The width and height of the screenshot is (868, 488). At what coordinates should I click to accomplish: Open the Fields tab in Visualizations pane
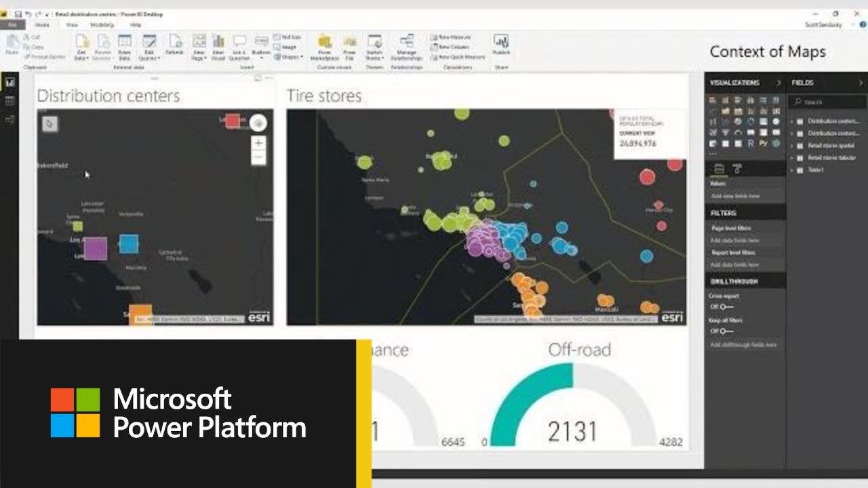click(719, 169)
